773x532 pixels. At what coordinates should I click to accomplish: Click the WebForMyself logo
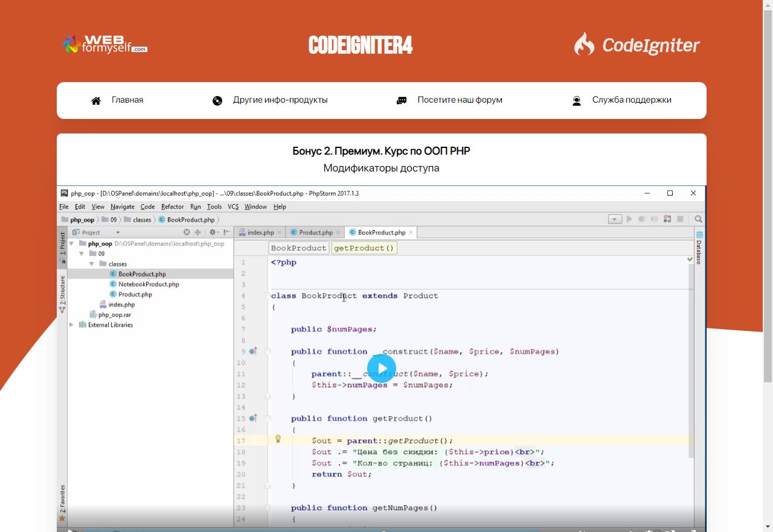point(105,44)
